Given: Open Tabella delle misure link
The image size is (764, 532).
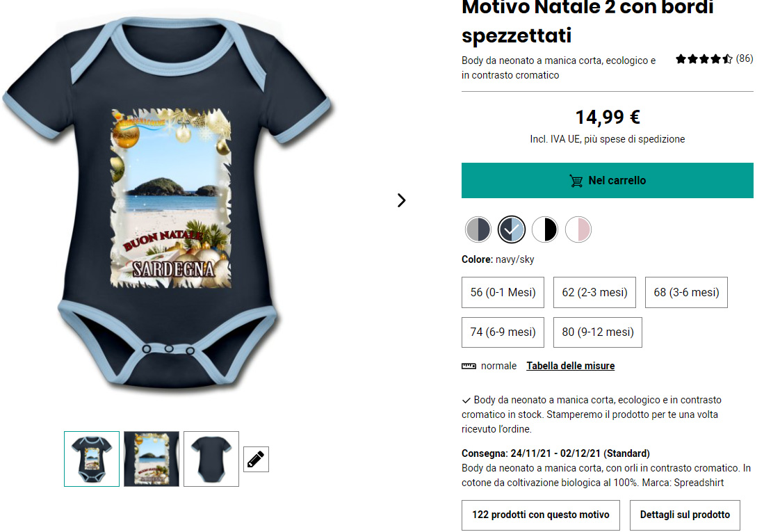Looking at the screenshot, I should (571, 366).
